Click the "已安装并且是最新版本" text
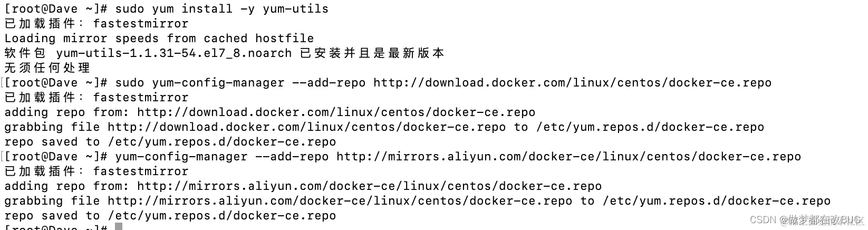The image size is (868, 230). [372, 53]
